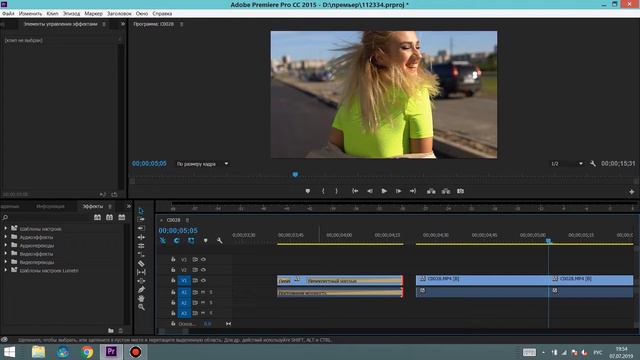Click the Go to Out button
The width and height of the screenshot is (640, 360).
click(x=413, y=191)
